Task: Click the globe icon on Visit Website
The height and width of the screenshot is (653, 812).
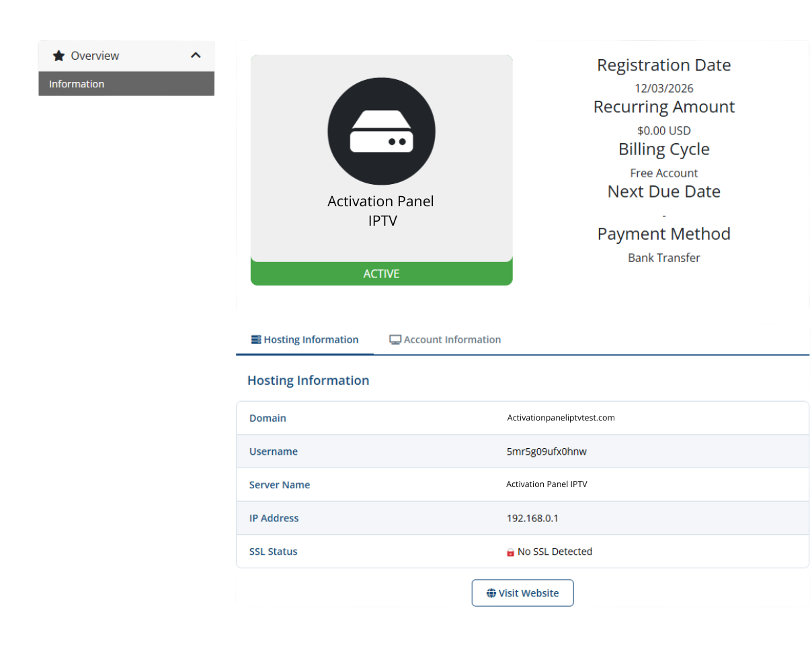Action: click(491, 593)
